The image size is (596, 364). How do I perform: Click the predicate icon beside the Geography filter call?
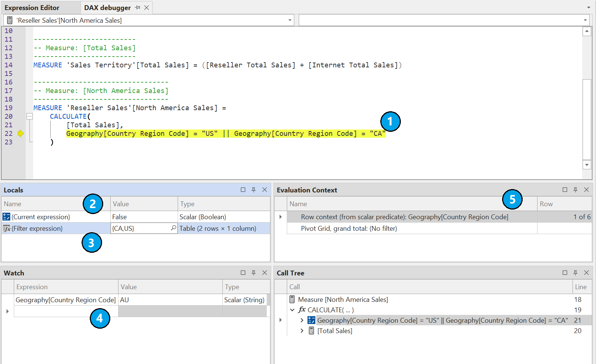[x=311, y=320]
